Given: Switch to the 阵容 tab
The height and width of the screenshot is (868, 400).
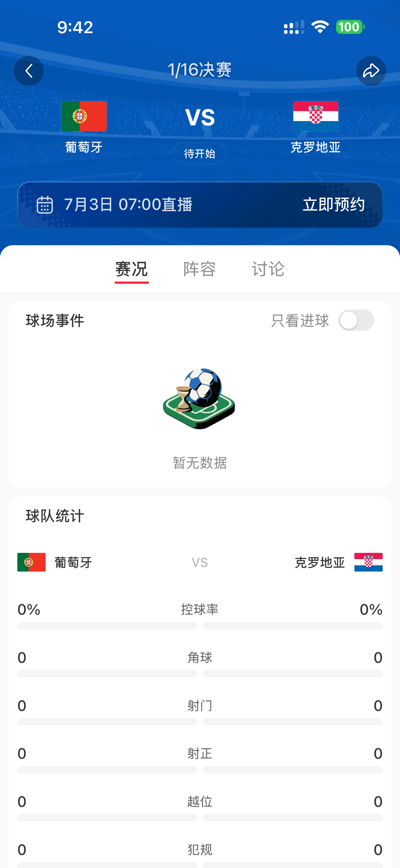Looking at the screenshot, I should [x=200, y=269].
